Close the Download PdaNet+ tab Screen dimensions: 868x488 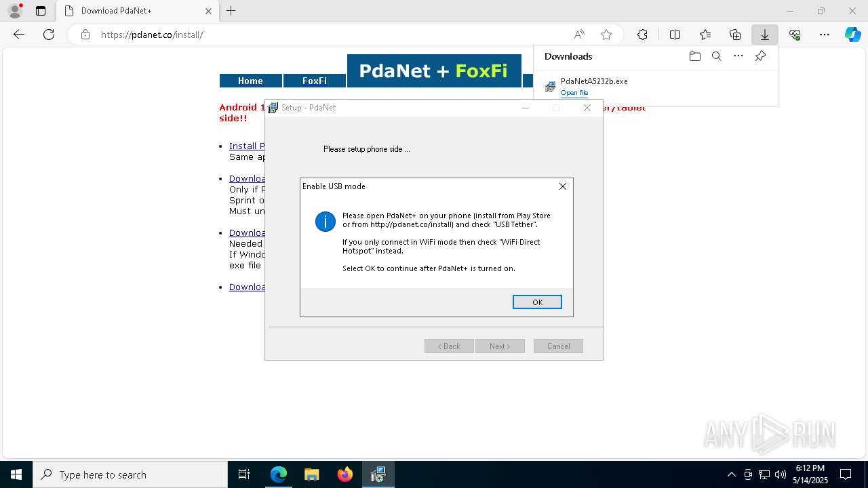(x=208, y=11)
